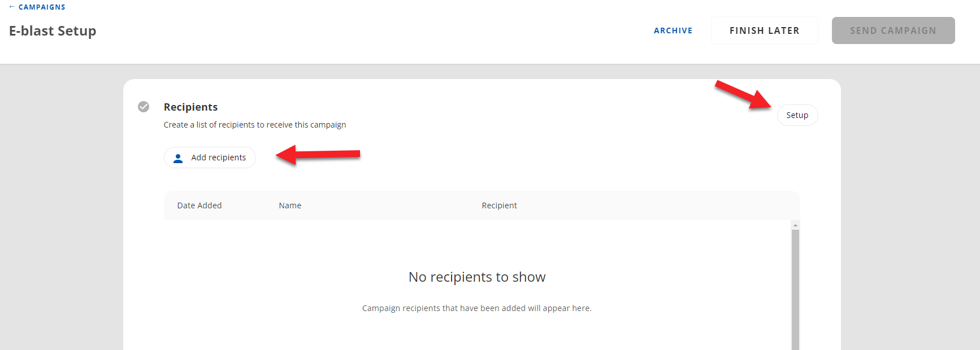
Task: Click the red arrow pointing at Setup
Action: tap(743, 94)
